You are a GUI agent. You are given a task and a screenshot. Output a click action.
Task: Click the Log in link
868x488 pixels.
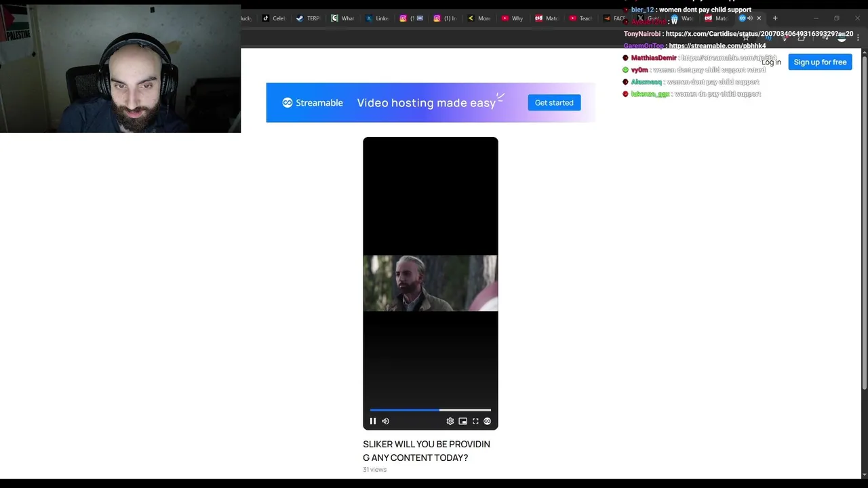pyautogui.click(x=771, y=62)
